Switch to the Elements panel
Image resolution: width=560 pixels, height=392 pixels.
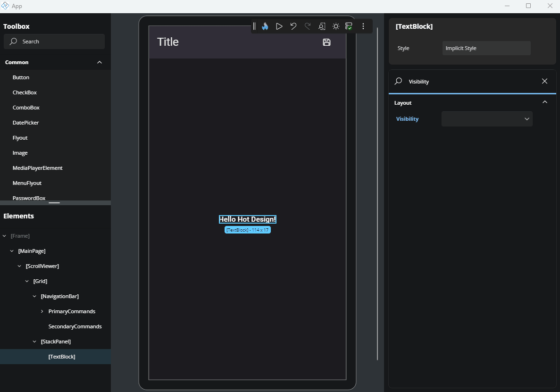pos(19,216)
